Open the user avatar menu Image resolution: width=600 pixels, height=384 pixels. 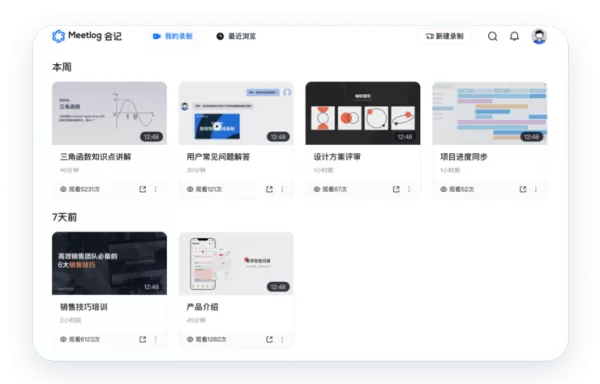coord(539,36)
